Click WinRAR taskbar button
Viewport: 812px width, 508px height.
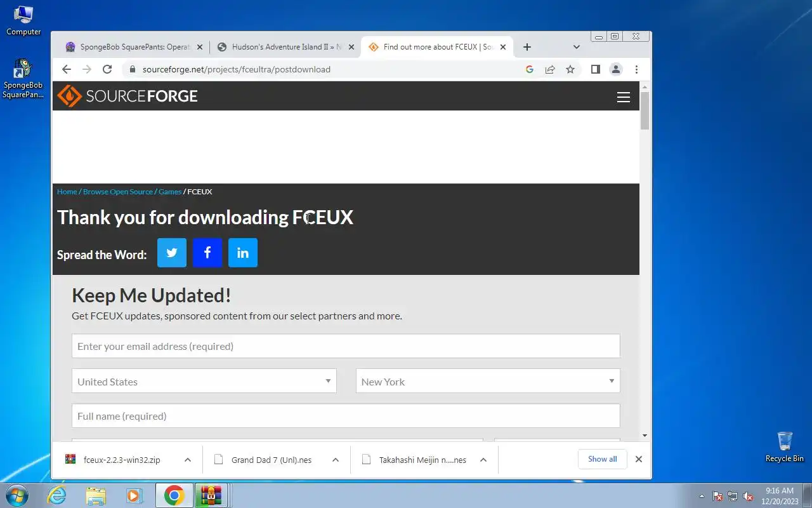[x=211, y=496]
